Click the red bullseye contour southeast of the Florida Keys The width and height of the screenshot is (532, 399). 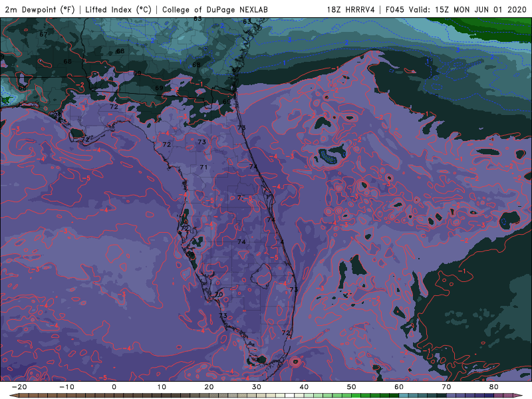[x=295, y=362]
